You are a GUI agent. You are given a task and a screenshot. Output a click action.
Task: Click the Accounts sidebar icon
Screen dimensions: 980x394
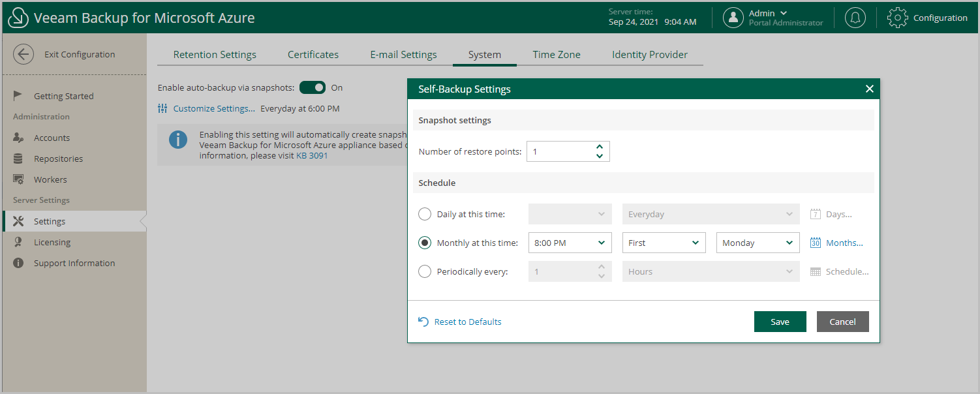pyautogui.click(x=18, y=138)
